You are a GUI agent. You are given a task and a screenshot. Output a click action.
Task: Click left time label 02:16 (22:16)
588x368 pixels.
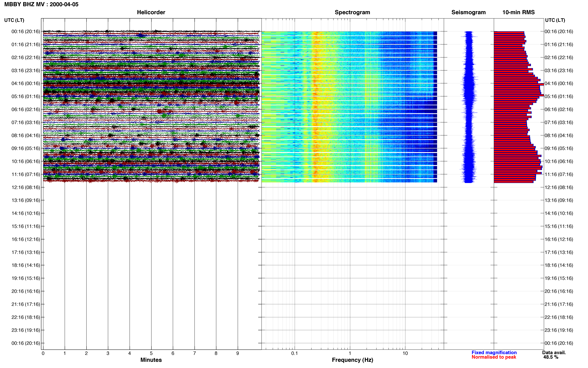tap(26, 57)
